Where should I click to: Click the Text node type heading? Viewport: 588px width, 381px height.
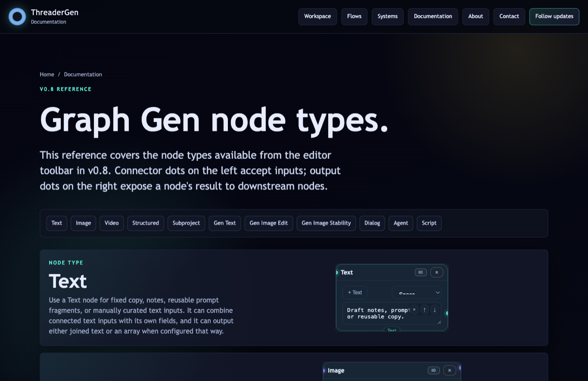coord(68,281)
